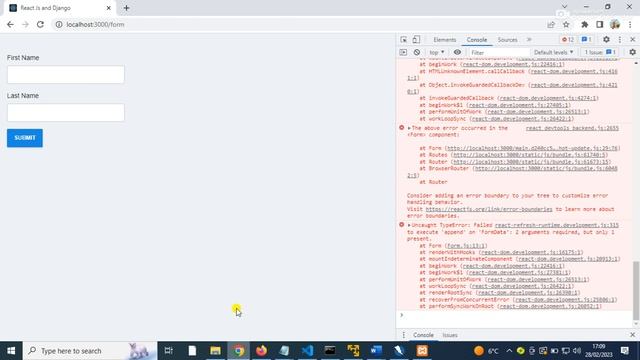Screen dimensions: 640x360
Task: Click the console vertical scrollbar thumb
Action: pyautogui.click(x=636, y=291)
